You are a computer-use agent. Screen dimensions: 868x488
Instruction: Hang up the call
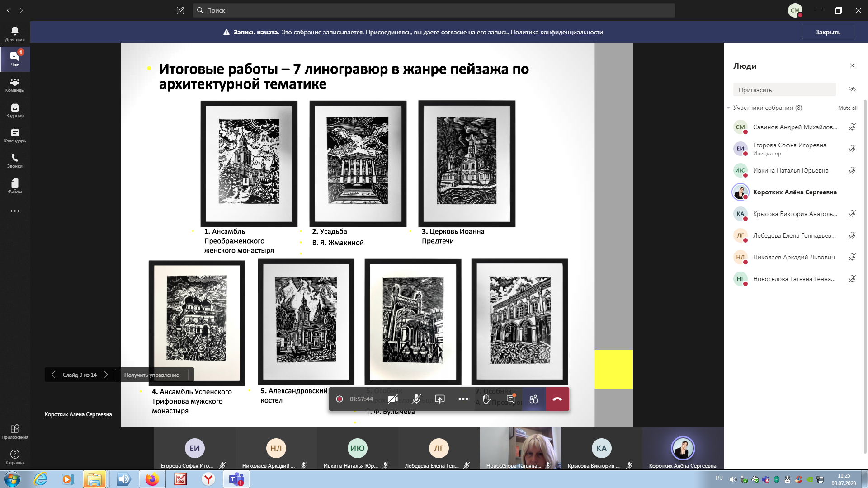(557, 399)
